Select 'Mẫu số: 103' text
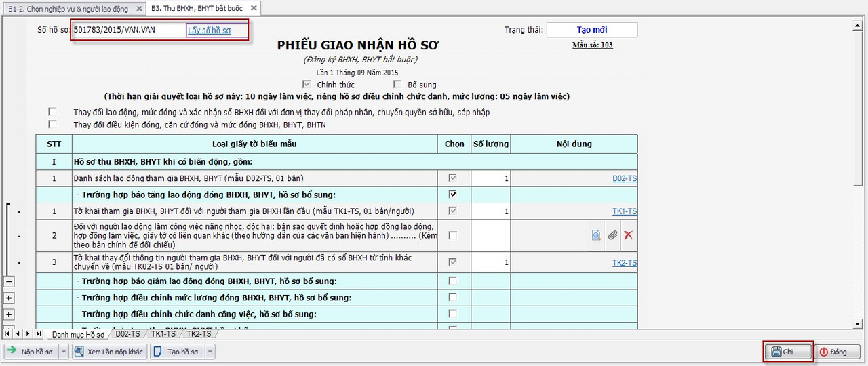868x366 pixels. (x=592, y=45)
